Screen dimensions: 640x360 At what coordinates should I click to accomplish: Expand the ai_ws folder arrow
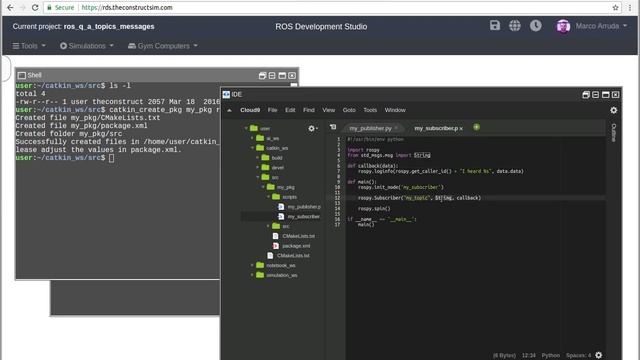(x=252, y=138)
